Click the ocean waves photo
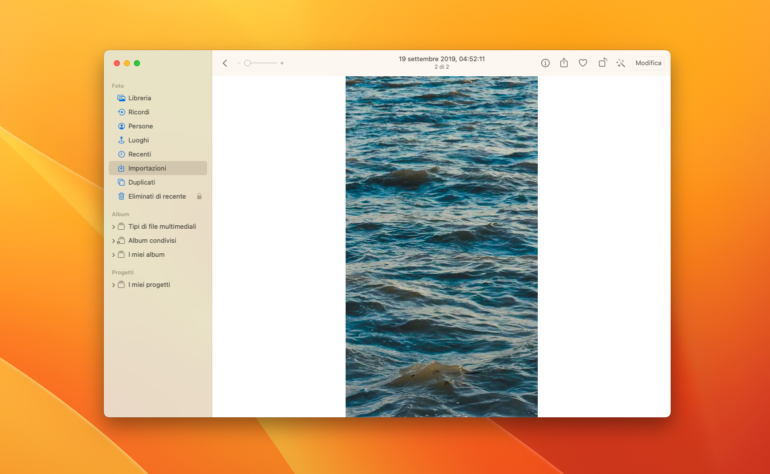The width and height of the screenshot is (770, 474). (441, 247)
